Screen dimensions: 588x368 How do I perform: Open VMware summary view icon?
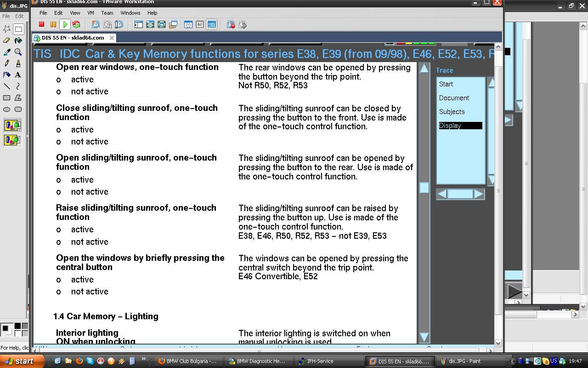pyautogui.click(x=188, y=24)
